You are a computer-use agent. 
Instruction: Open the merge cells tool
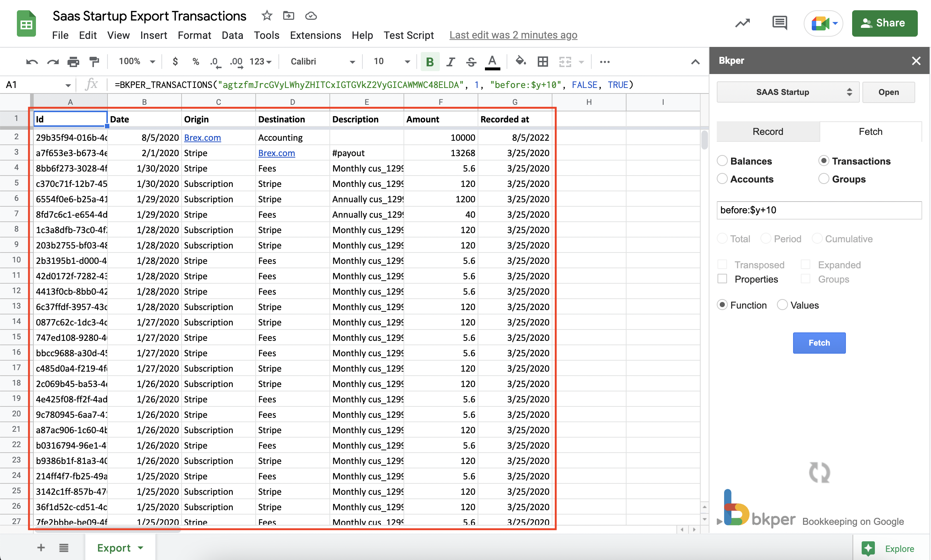565,62
